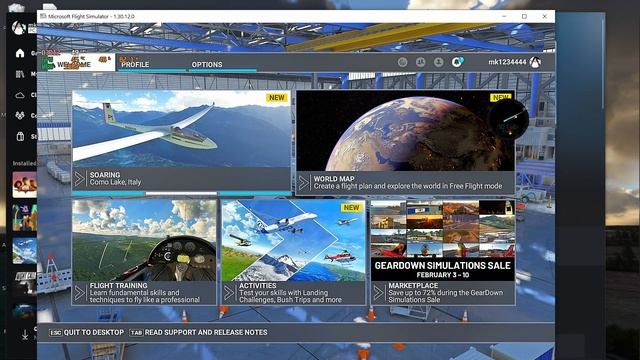Open the player profile person icon
The width and height of the screenshot is (640, 360).
(x=438, y=62)
